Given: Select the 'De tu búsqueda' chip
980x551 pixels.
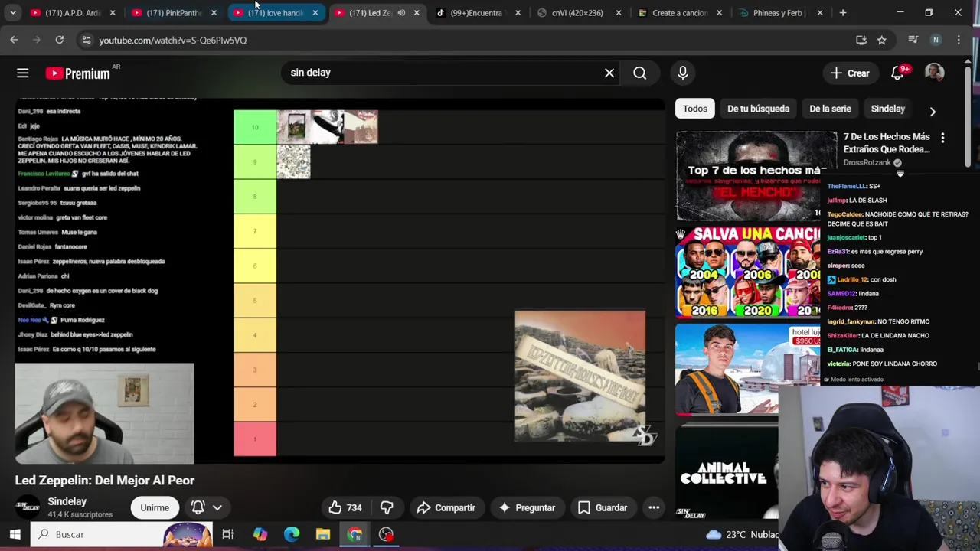Looking at the screenshot, I should point(758,109).
